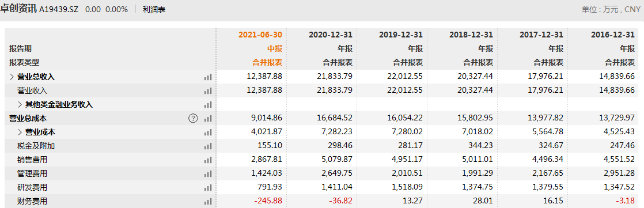Open chart icon for 管理费用 row
644x208 pixels.
tap(208, 174)
